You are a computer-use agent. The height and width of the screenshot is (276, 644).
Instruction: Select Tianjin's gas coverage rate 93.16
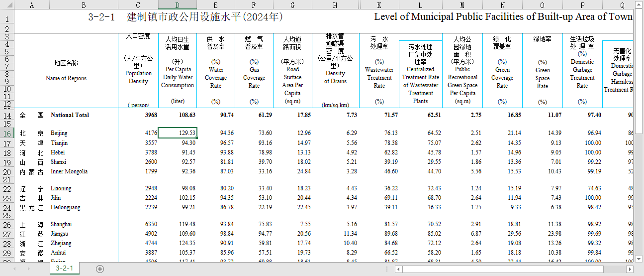coord(254,143)
